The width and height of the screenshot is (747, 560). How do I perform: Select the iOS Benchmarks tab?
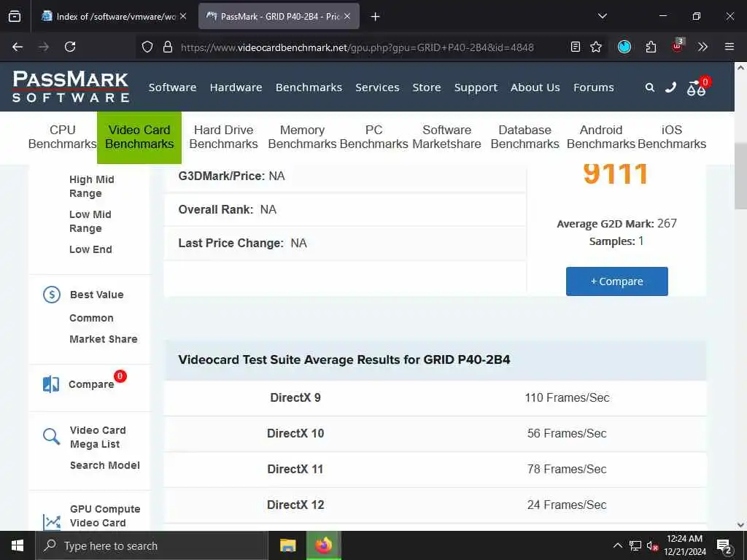(x=672, y=137)
